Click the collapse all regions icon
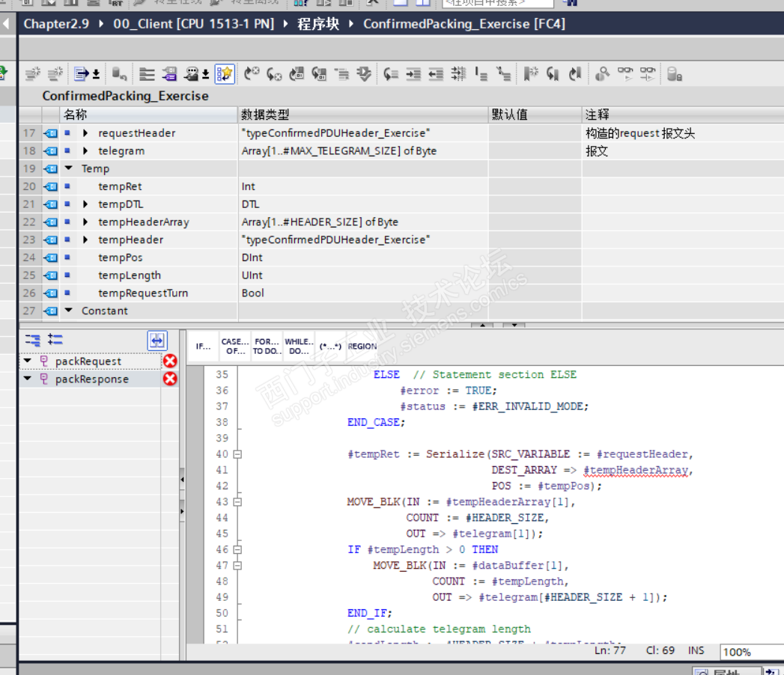 coord(32,340)
